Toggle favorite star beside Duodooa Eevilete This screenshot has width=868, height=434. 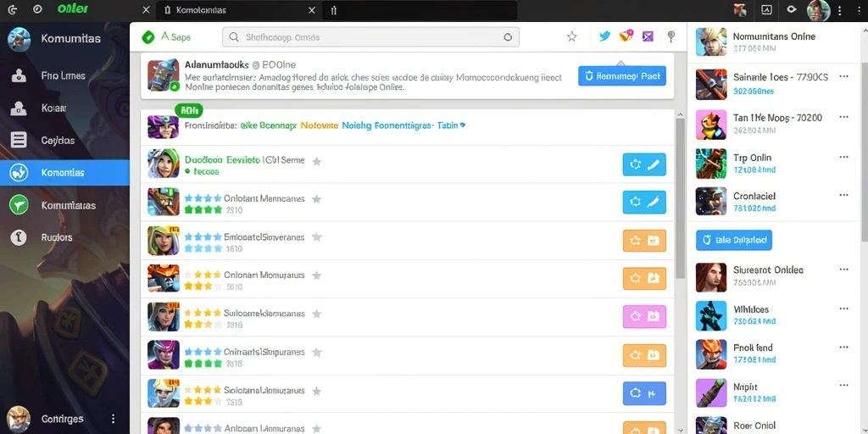tap(317, 162)
